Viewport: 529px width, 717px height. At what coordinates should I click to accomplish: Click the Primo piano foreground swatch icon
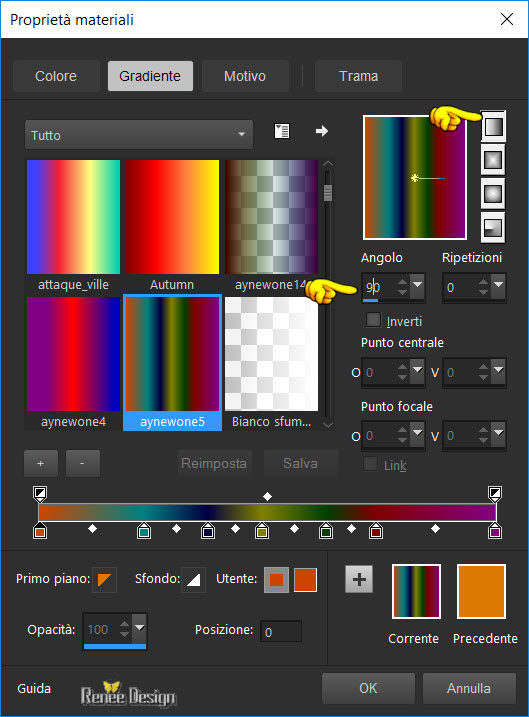coord(104,580)
